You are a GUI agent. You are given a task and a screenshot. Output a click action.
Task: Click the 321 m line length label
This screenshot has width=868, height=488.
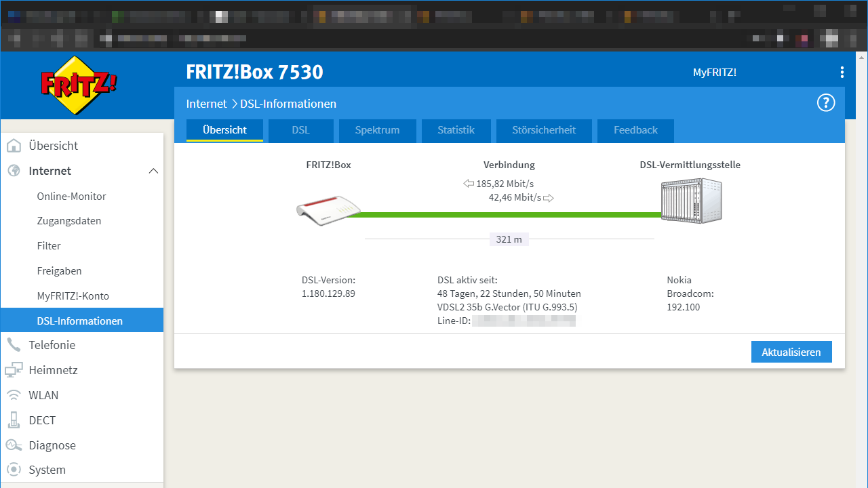(509, 239)
